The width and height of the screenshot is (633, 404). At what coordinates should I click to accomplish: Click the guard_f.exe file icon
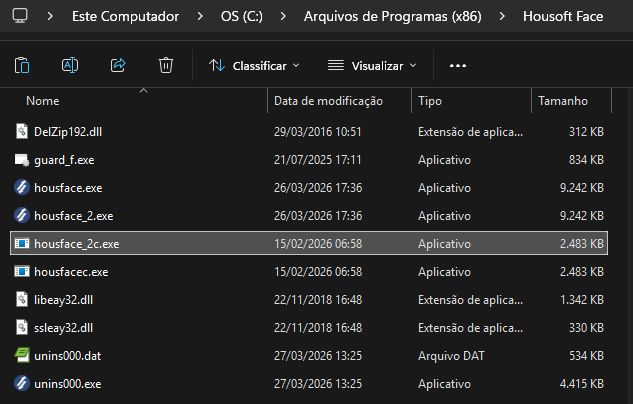[22, 159]
